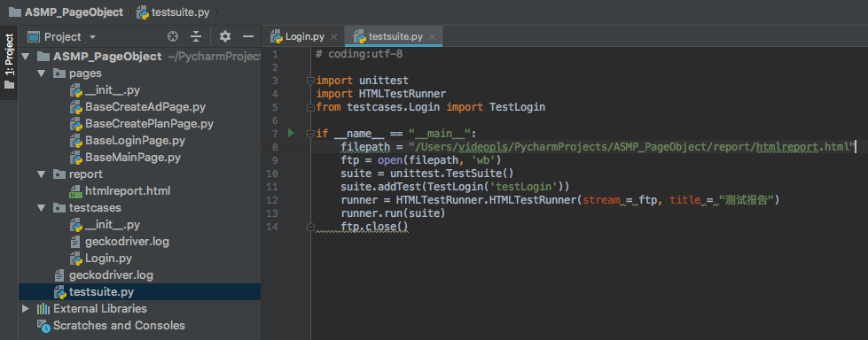Image resolution: width=868 pixels, height=340 pixels.
Task: Close the testsuite.py editor tab
Action: pos(433,37)
